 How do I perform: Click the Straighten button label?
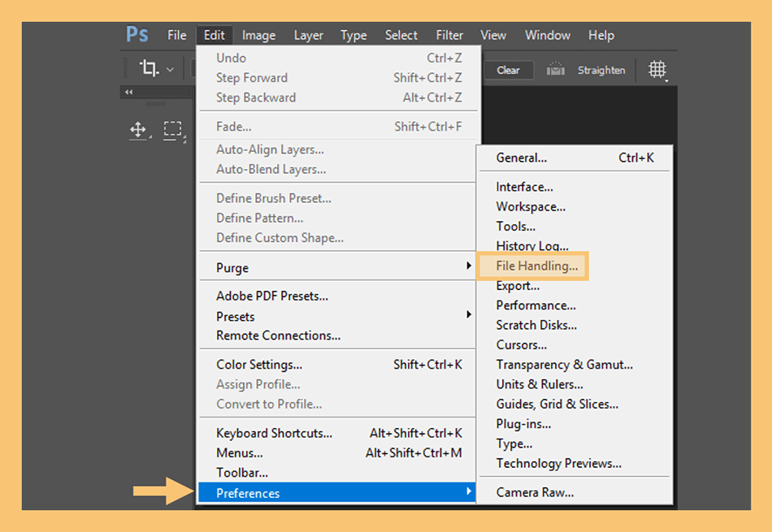click(601, 70)
